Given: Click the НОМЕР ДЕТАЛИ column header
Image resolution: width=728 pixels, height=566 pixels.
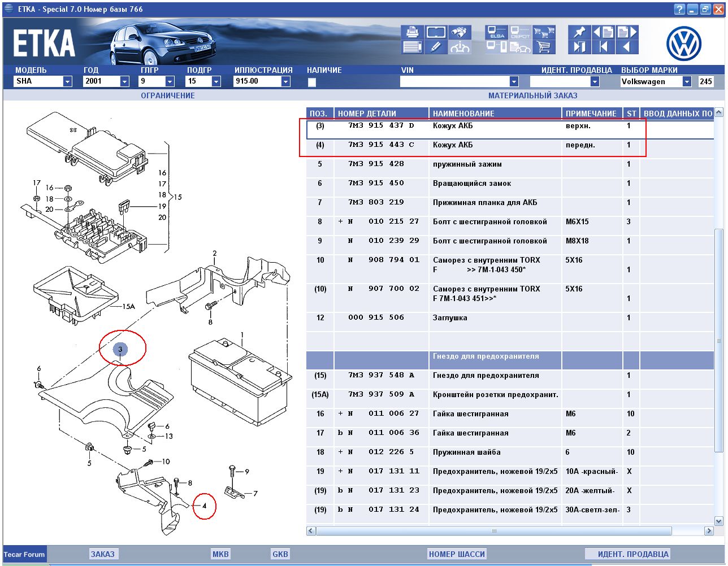Looking at the screenshot, I should 382,114.
